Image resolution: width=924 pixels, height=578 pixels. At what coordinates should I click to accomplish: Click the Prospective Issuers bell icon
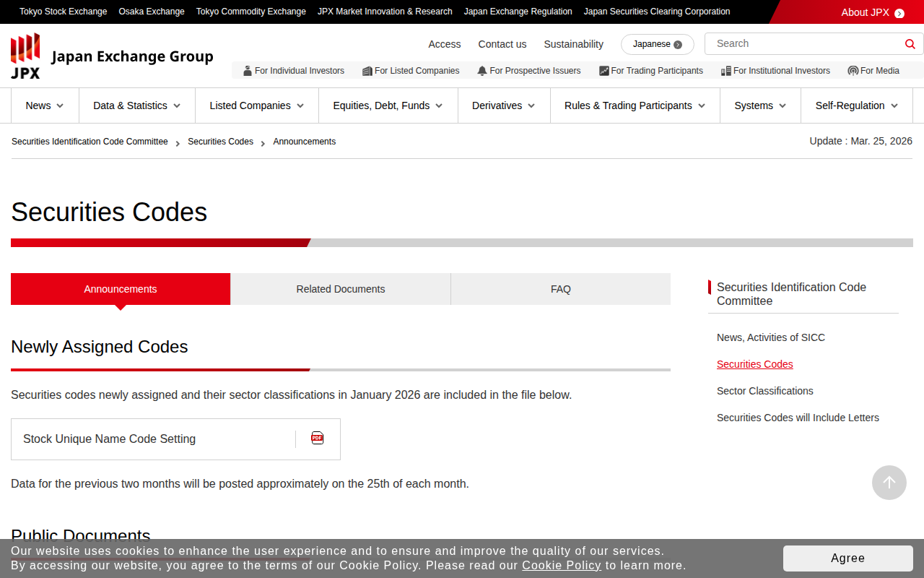[482, 71]
